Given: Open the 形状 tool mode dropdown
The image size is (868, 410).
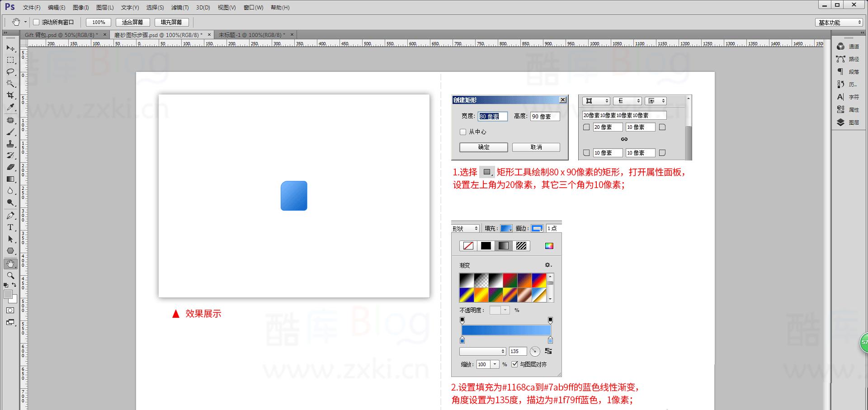Looking at the screenshot, I should tap(465, 228).
